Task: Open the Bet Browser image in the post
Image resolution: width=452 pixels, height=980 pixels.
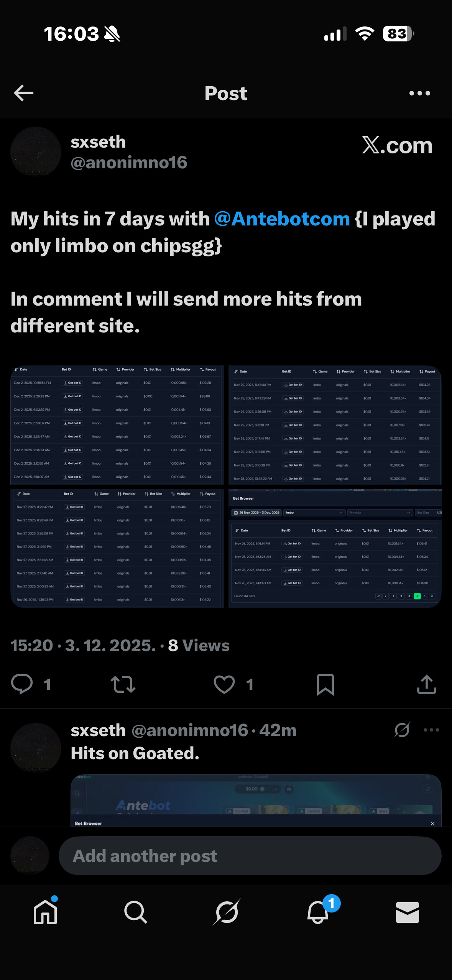Action: pyautogui.click(x=335, y=548)
